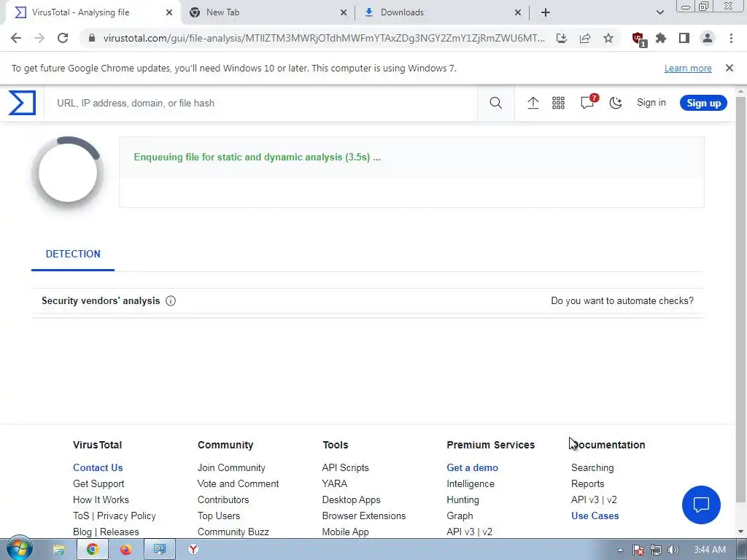The height and width of the screenshot is (560, 747).
Task: Open the Contributors footer link
Action: point(223,500)
